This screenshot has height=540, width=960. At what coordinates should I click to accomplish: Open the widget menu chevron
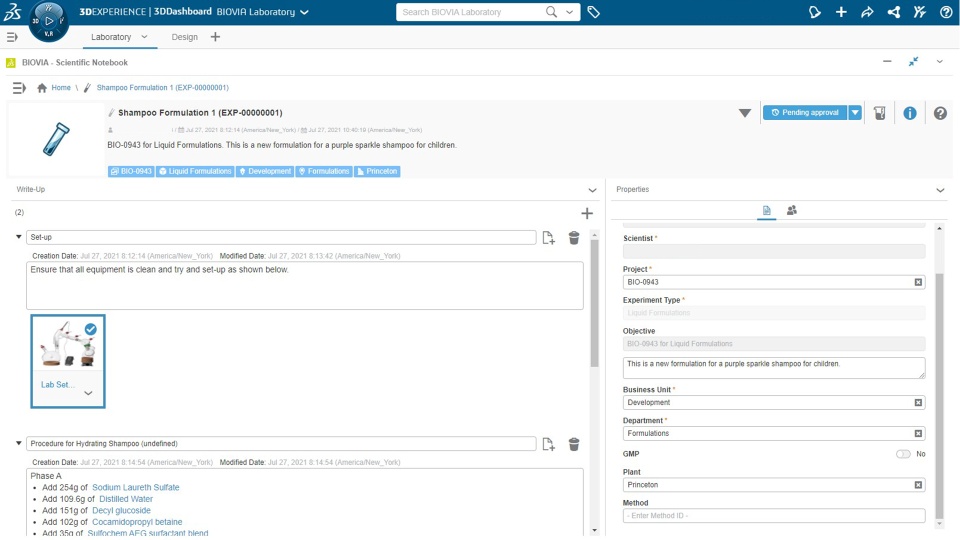[x=940, y=61]
